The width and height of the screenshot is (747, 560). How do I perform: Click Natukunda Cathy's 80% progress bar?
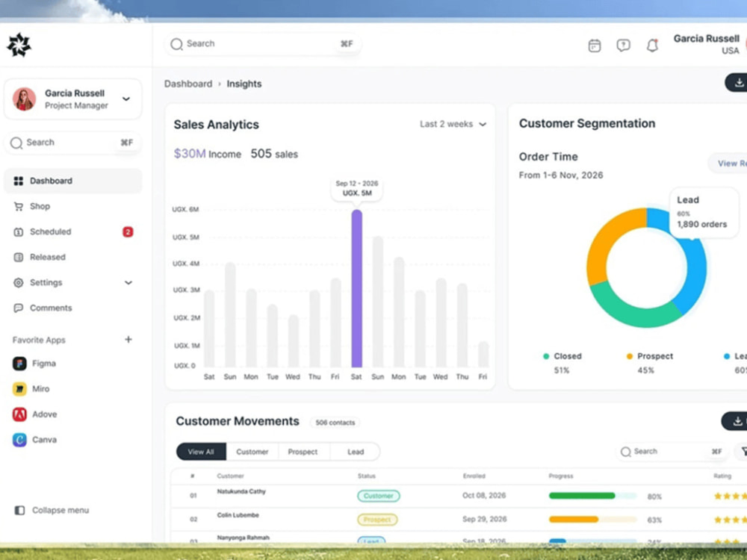[592, 496]
